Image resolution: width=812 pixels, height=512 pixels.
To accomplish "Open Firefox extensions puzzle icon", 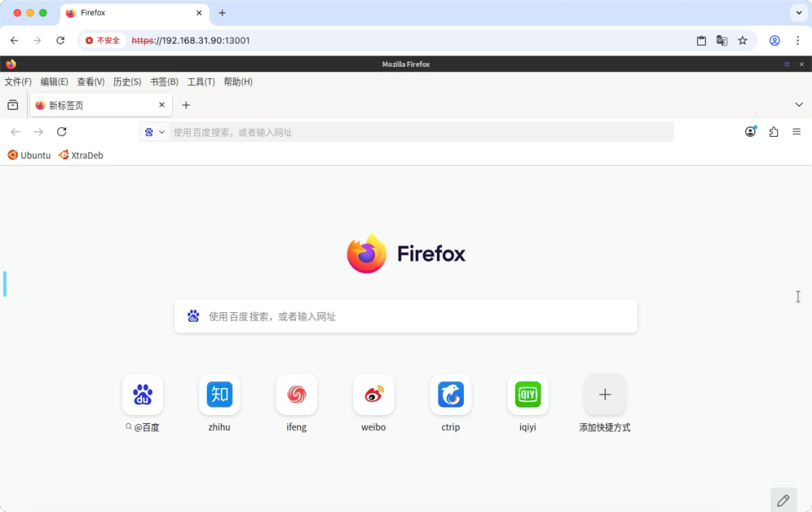I will click(x=774, y=132).
